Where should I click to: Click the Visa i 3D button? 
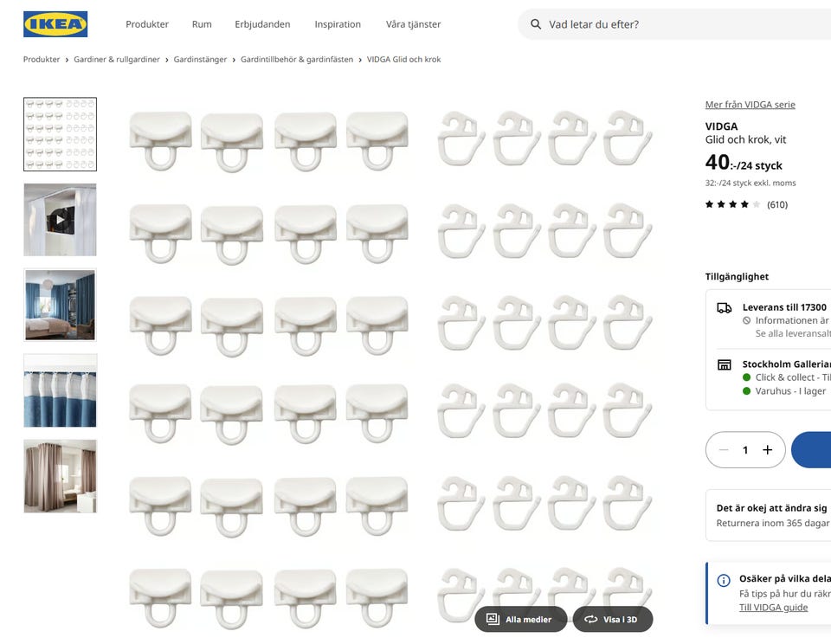click(x=613, y=619)
